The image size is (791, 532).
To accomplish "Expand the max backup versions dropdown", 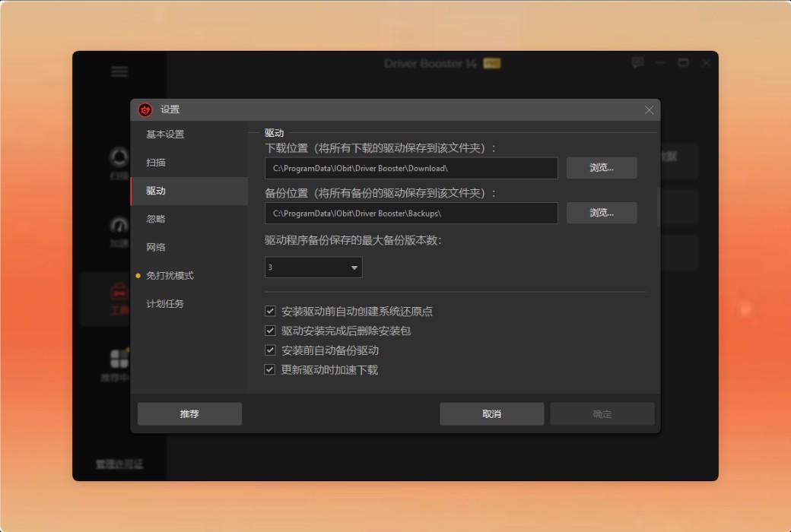I will tap(313, 268).
